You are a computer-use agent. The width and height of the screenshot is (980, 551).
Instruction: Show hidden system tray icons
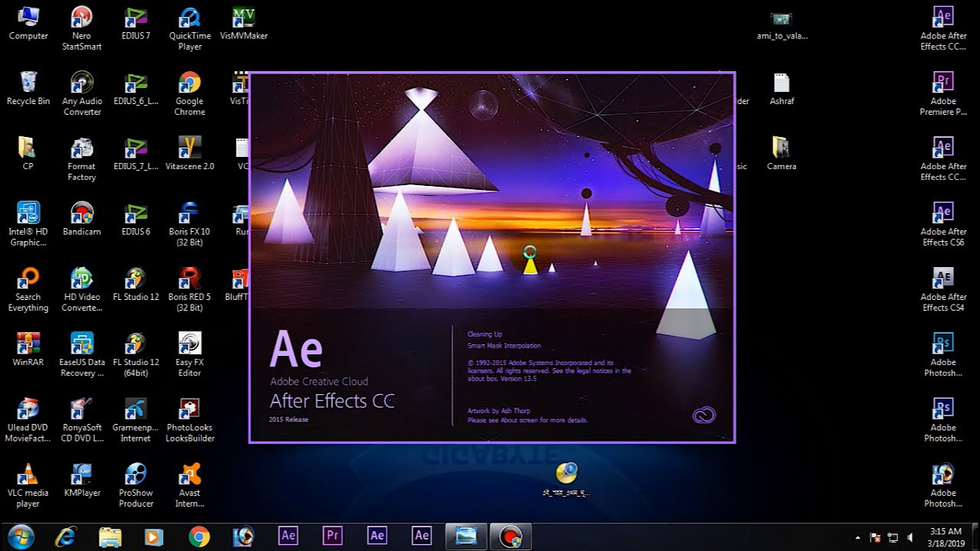(x=857, y=537)
